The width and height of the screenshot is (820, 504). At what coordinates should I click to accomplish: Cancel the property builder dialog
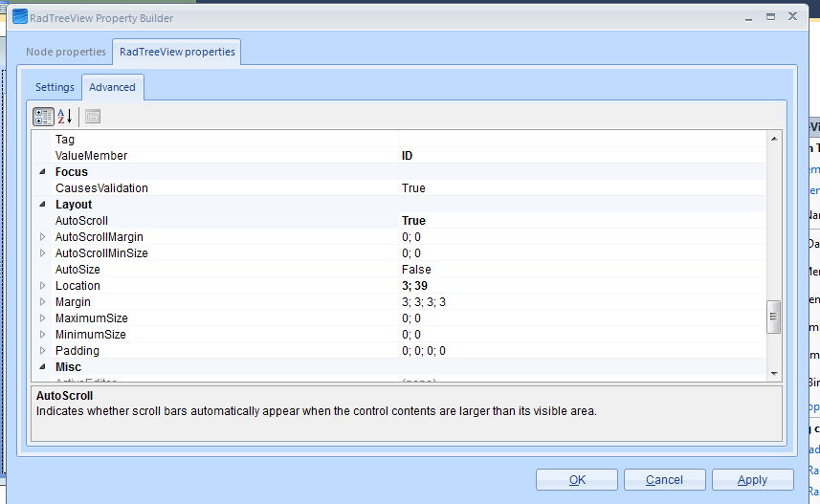[664, 479]
